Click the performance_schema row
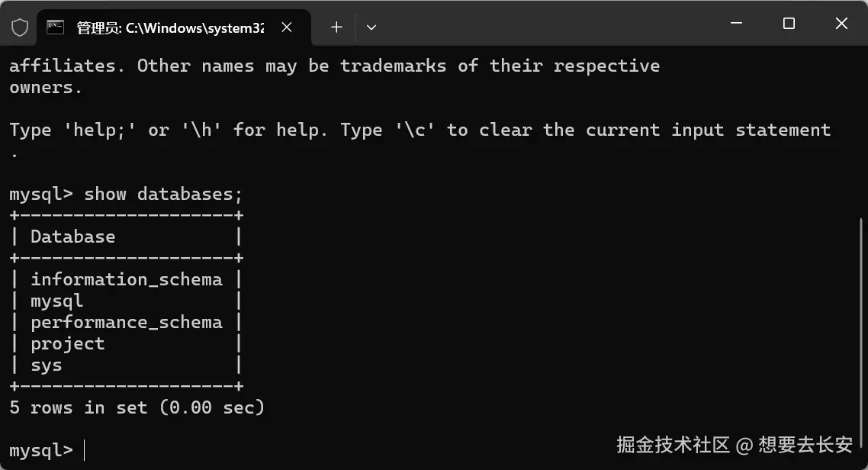Screen dimensions: 868x470 click(x=126, y=322)
